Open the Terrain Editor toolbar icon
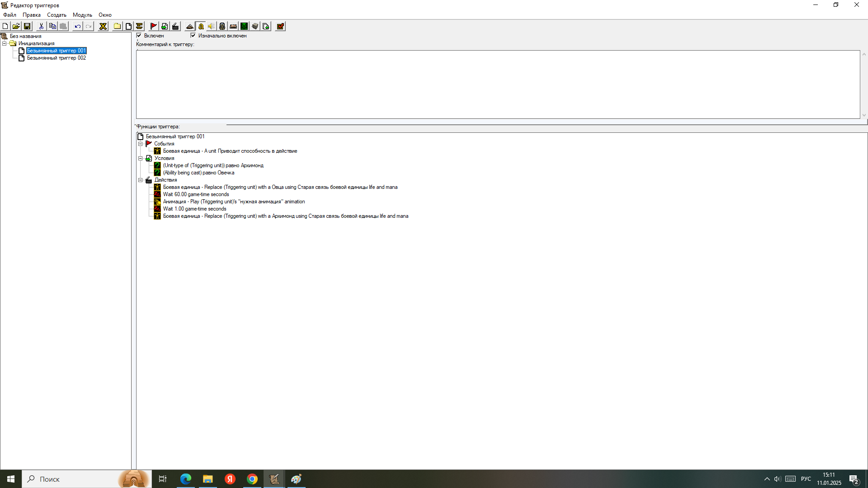The image size is (868, 488). [x=190, y=26]
